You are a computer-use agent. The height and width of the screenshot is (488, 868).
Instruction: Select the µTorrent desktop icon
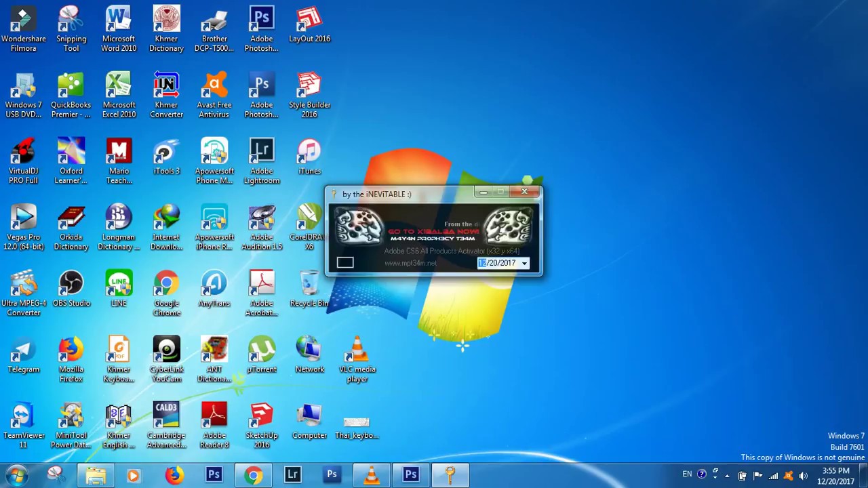[262, 356]
